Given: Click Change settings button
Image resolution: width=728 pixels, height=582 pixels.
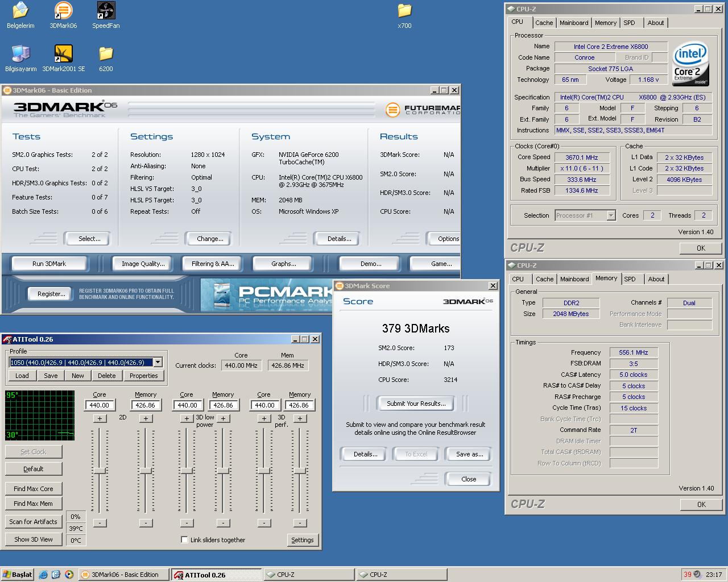Looking at the screenshot, I should [210, 239].
